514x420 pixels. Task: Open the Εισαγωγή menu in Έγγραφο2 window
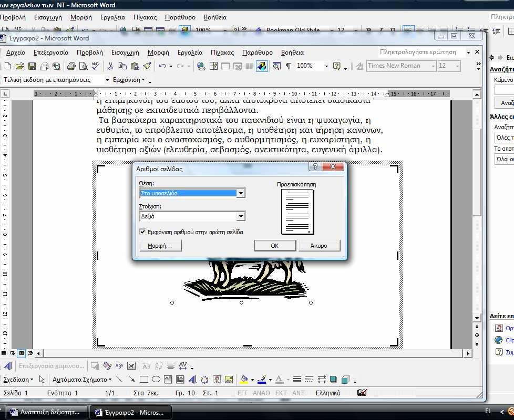(x=125, y=52)
